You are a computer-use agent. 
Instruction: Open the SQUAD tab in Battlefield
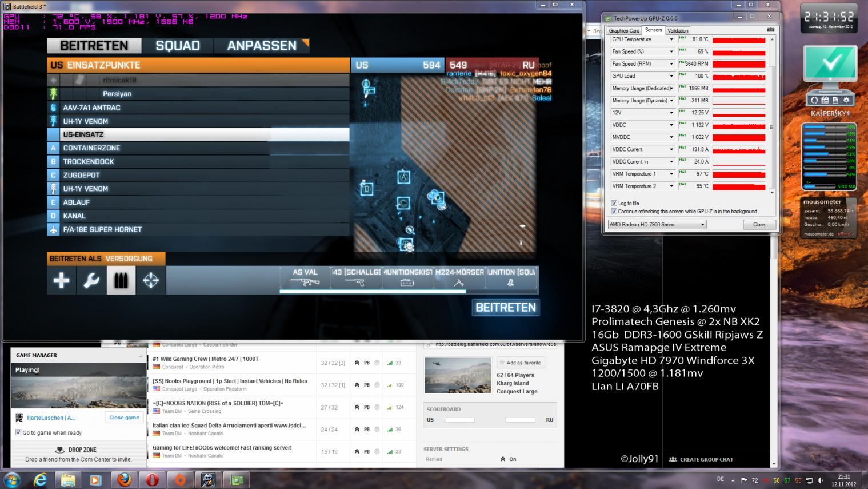178,46
